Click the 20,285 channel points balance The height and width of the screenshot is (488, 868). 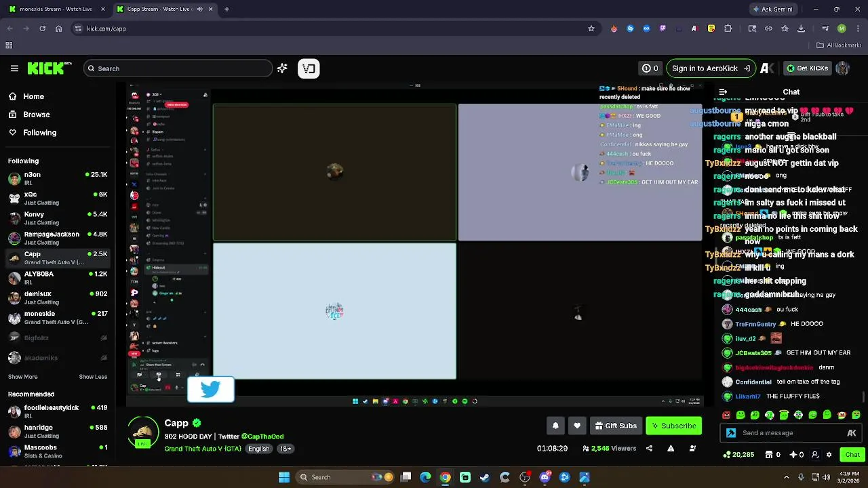click(738, 455)
